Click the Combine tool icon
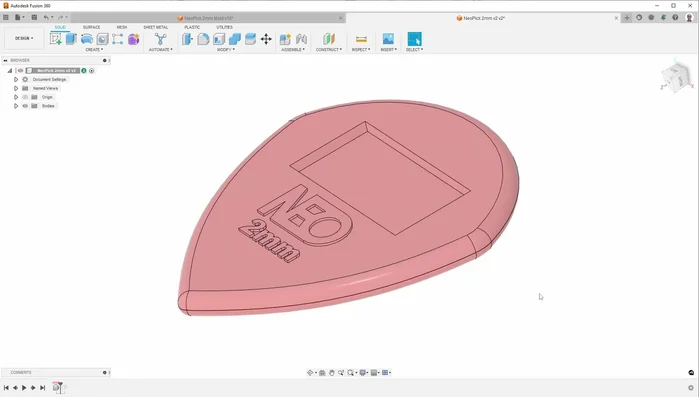This screenshot has width=699, height=397. 234,39
